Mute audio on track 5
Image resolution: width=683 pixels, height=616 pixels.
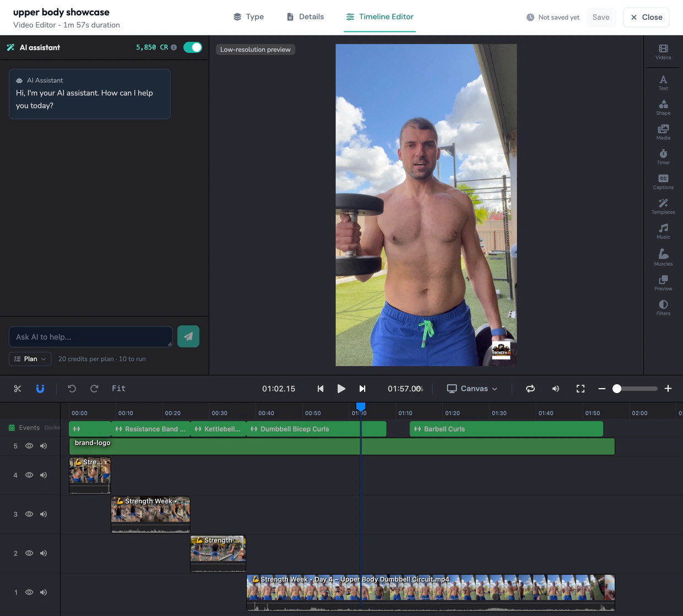(44, 446)
